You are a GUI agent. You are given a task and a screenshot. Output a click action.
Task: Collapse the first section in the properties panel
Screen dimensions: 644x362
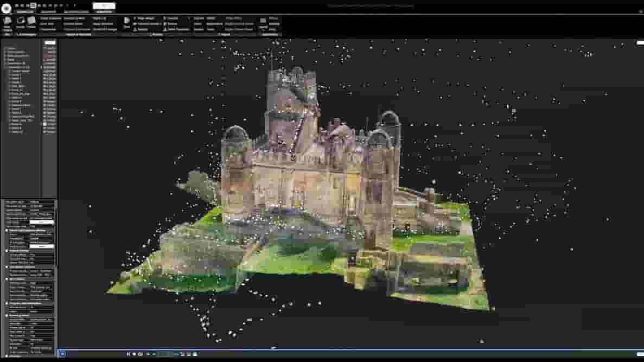click(x=7, y=231)
